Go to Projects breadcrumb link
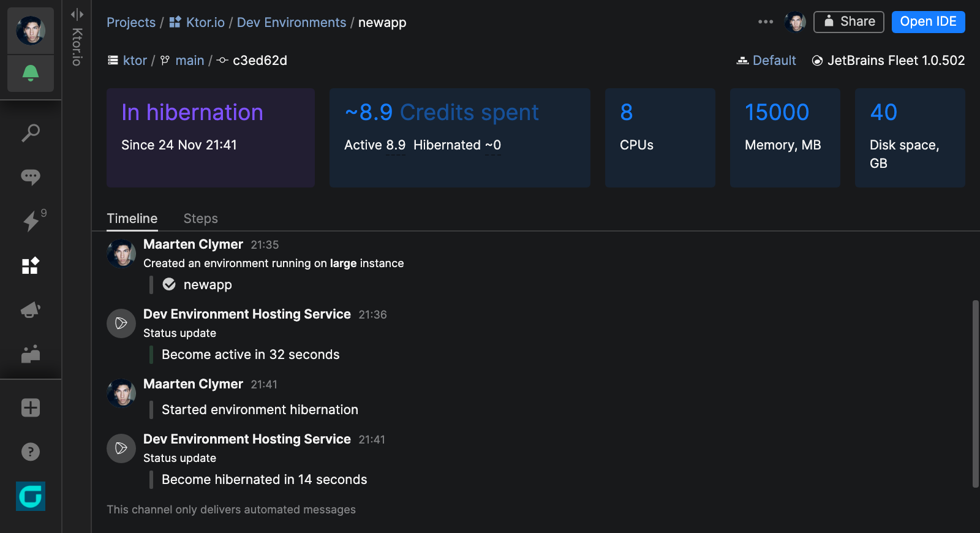Image resolution: width=980 pixels, height=533 pixels. [131, 23]
